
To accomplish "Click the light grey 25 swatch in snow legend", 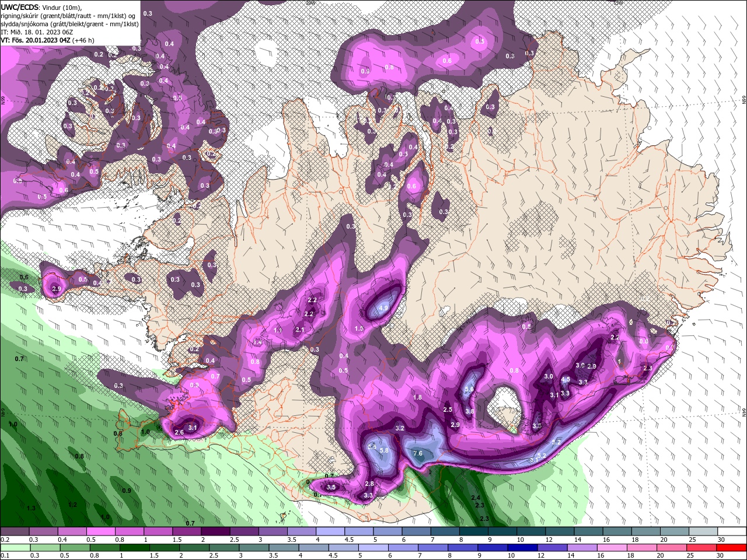I will (703, 531).
